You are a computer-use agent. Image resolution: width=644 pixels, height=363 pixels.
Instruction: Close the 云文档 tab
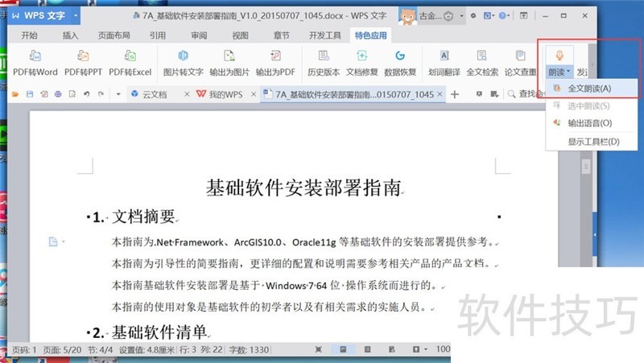(187, 94)
